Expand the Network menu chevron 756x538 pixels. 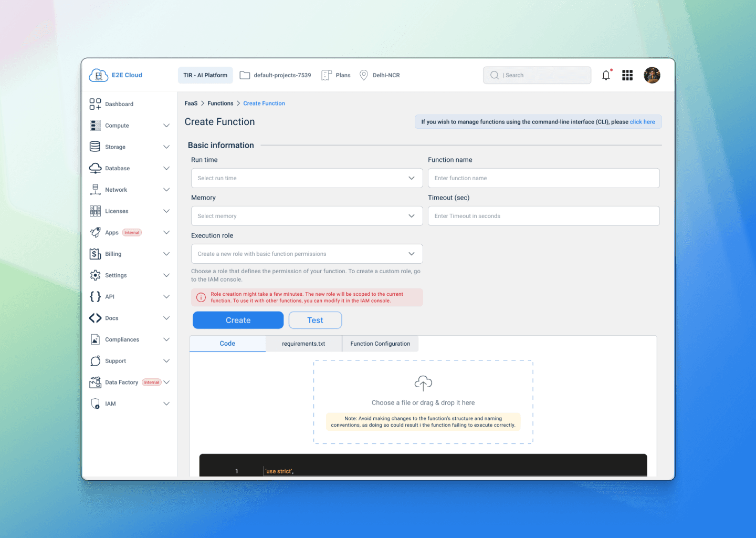[x=166, y=190]
